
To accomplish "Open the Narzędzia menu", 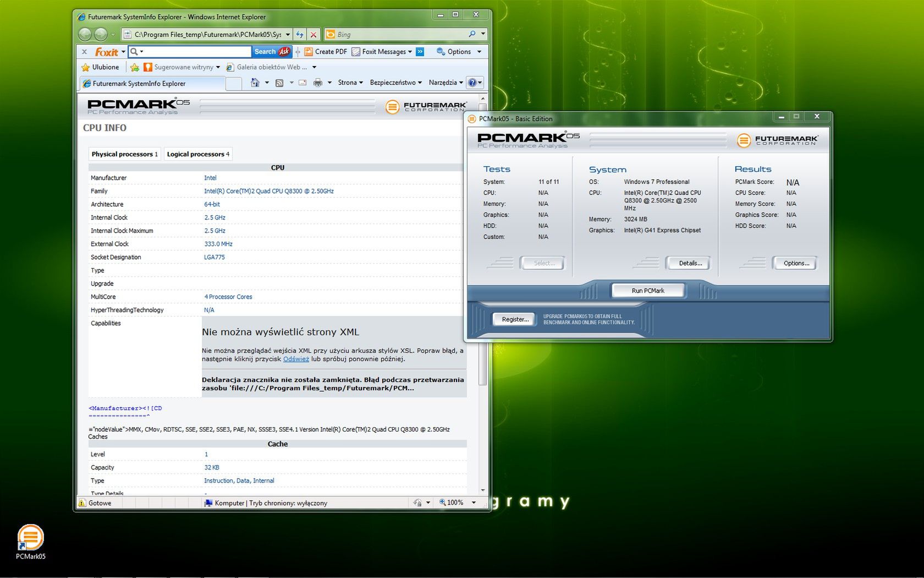I will tap(446, 83).
